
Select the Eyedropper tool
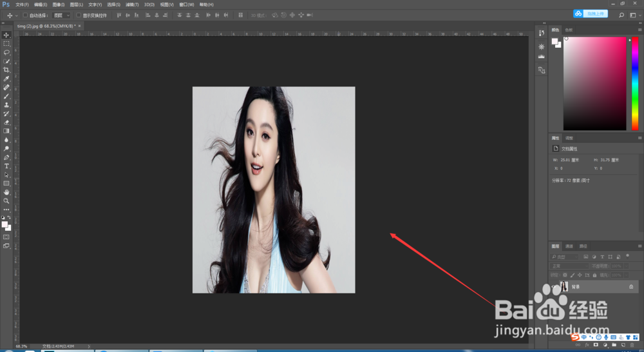[x=6, y=79]
